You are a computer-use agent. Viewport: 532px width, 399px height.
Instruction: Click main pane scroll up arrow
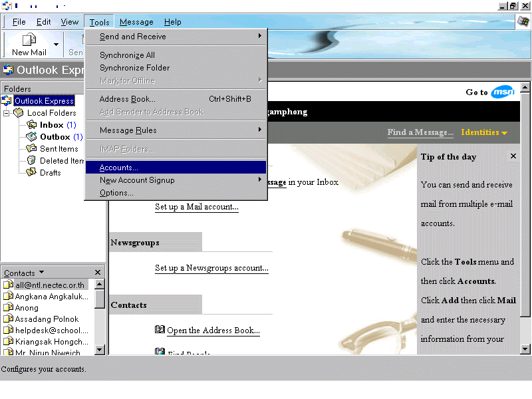coord(525,88)
